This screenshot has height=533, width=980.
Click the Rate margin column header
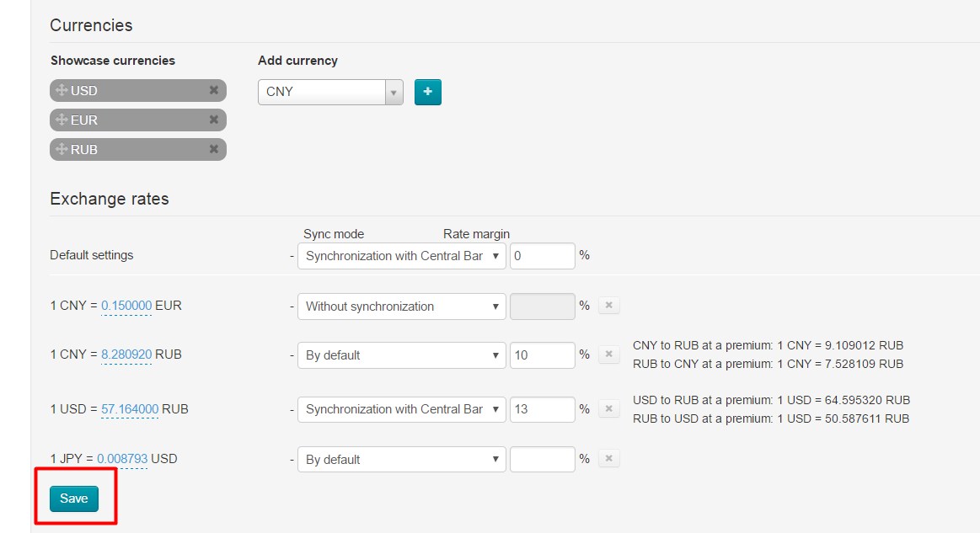(x=476, y=234)
